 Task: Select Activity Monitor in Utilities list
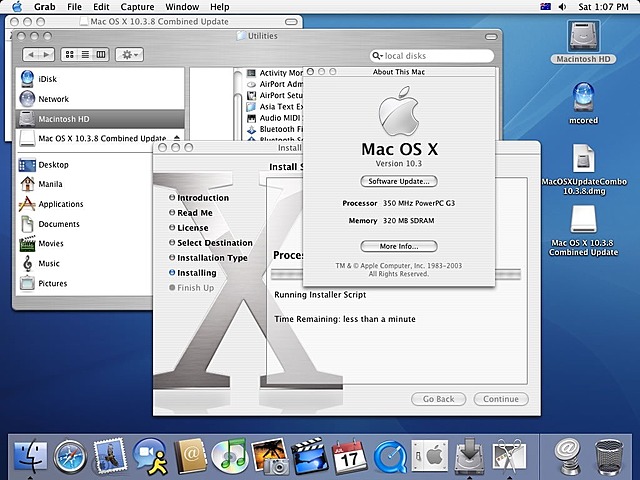click(274, 73)
